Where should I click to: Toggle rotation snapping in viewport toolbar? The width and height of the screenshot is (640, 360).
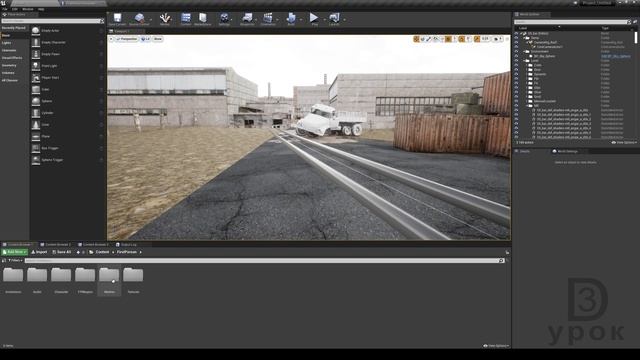click(462, 39)
